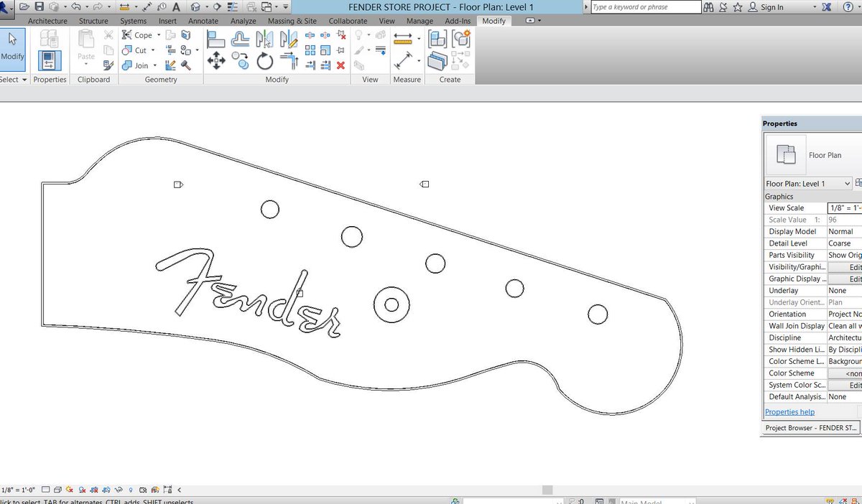Image resolution: width=862 pixels, height=504 pixels.
Task: Click the Default 3D View house icon
Action: 194,6
